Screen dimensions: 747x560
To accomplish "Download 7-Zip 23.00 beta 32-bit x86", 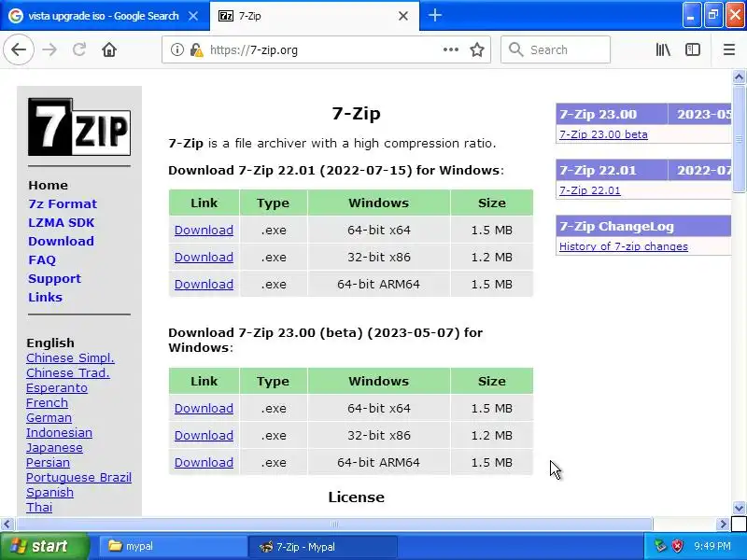I will [204, 436].
